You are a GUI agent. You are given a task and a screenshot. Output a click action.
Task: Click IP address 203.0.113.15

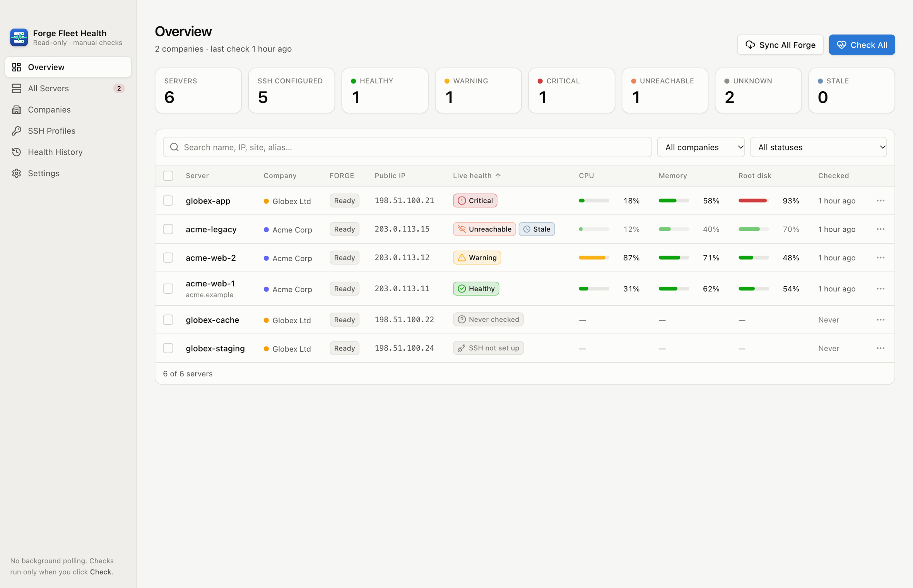tap(402, 229)
